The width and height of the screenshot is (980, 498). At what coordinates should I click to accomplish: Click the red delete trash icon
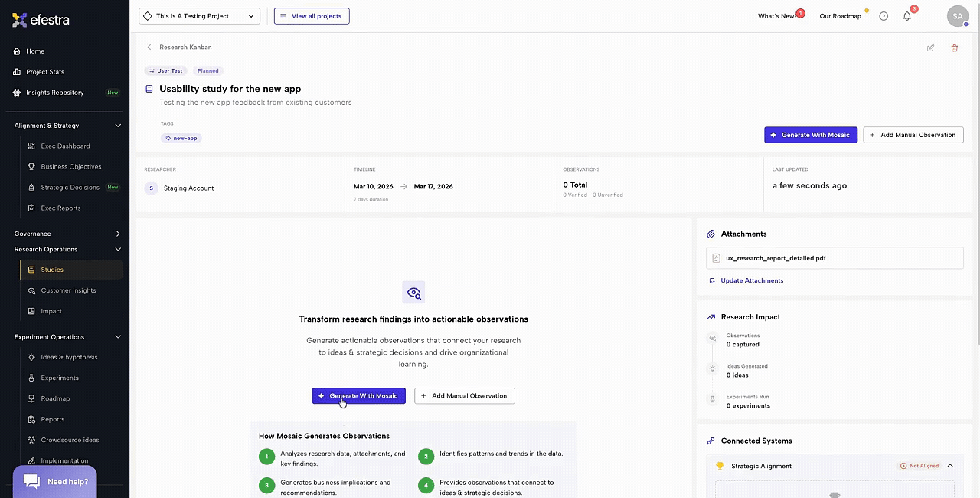(954, 48)
